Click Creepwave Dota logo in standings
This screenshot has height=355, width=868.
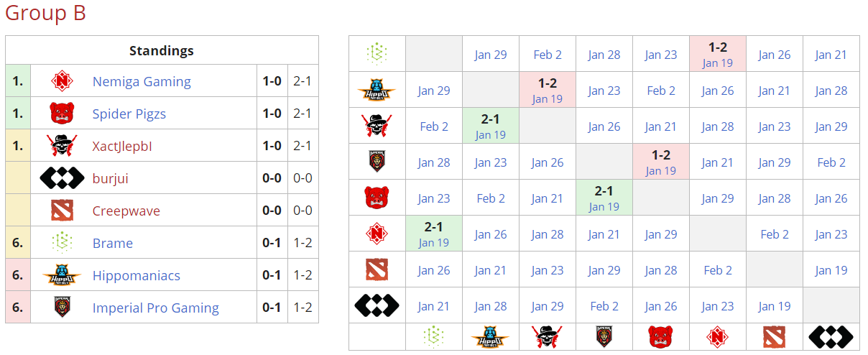pyautogui.click(x=63, y=211)
